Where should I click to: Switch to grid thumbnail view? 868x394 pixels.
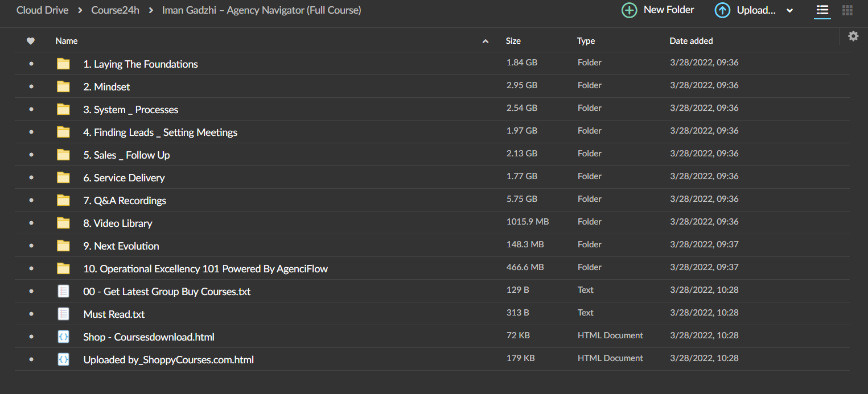click(x=847, y=10)
